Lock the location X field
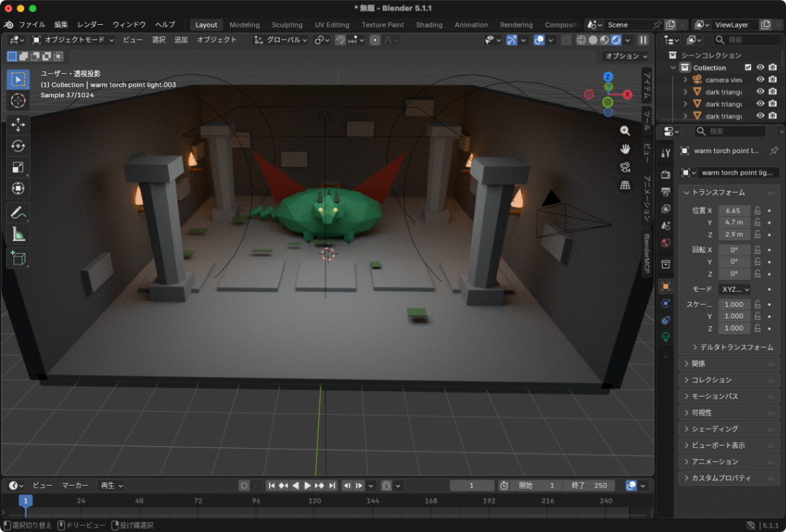 coord(757,211)
